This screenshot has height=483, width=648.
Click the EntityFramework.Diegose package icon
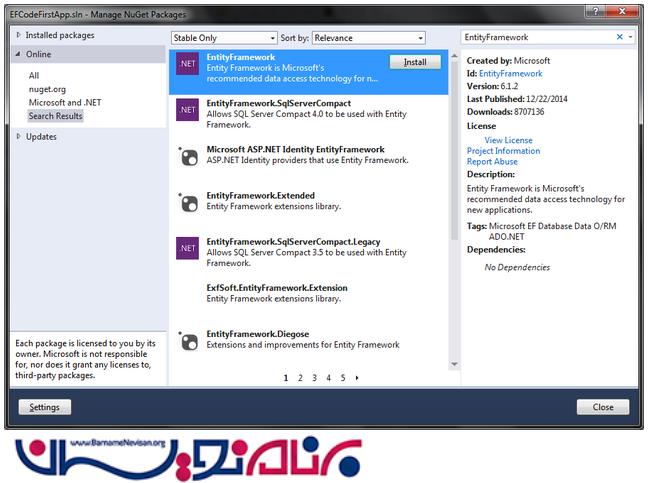188,341
